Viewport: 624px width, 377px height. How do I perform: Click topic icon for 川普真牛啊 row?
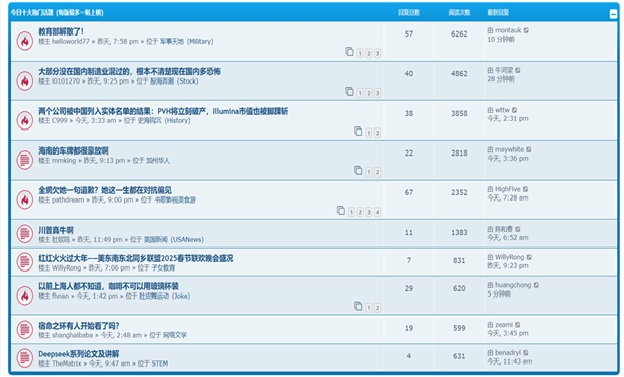click(25, 234)
